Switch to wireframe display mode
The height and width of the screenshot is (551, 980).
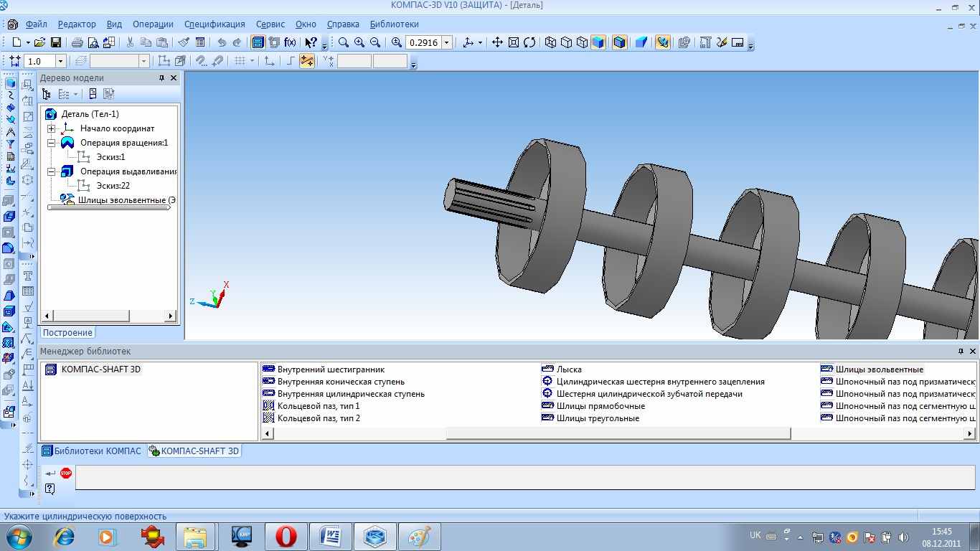(x=550, y=42)
